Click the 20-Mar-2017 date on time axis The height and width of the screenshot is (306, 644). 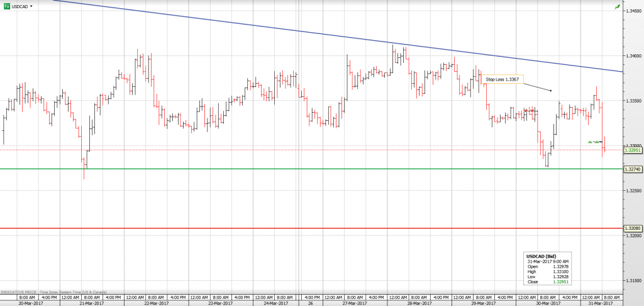coord(30,303)
